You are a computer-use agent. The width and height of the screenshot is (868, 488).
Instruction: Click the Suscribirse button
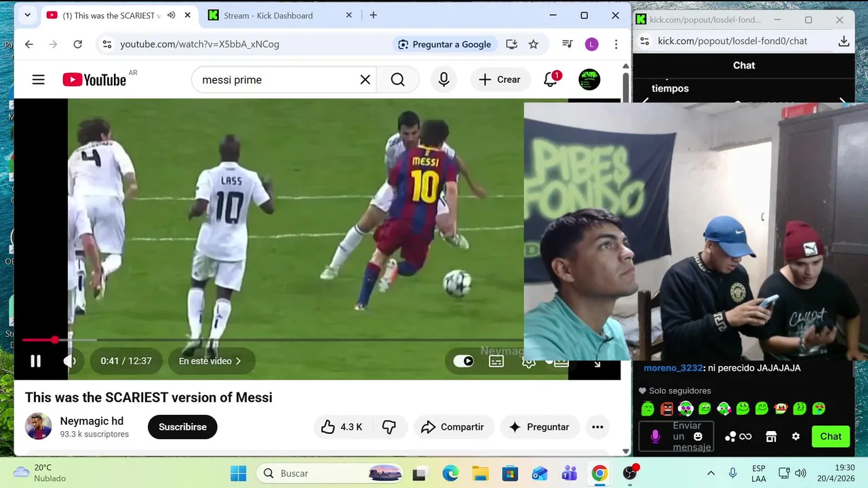[x=182, y=427]
